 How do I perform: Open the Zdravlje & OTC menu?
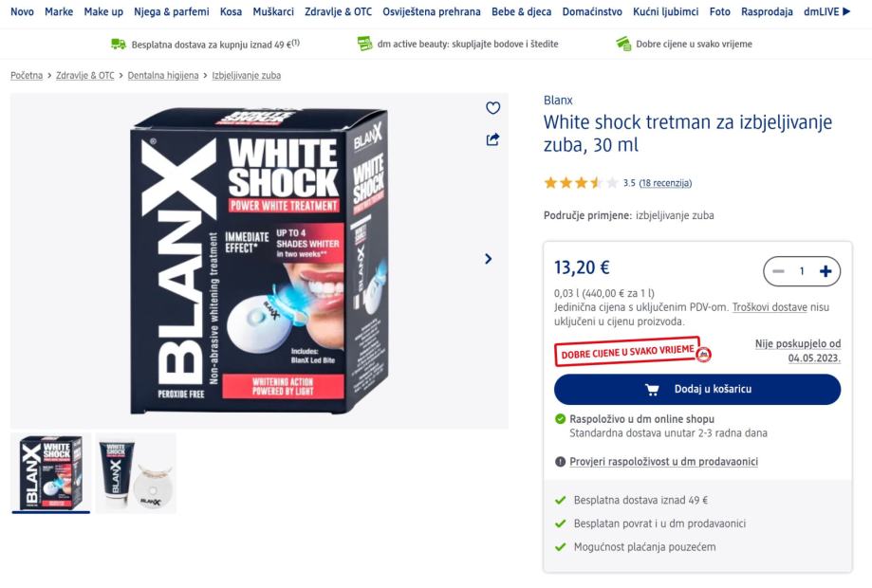coord(338,11)
